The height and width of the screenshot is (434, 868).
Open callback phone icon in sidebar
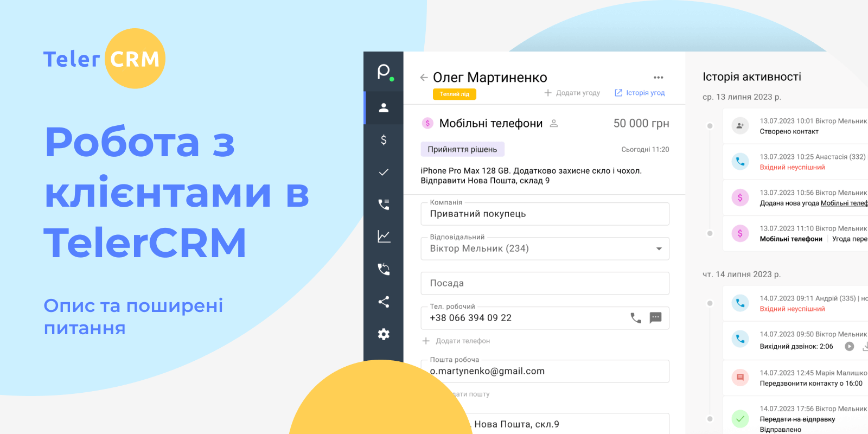tap(384, 269)
